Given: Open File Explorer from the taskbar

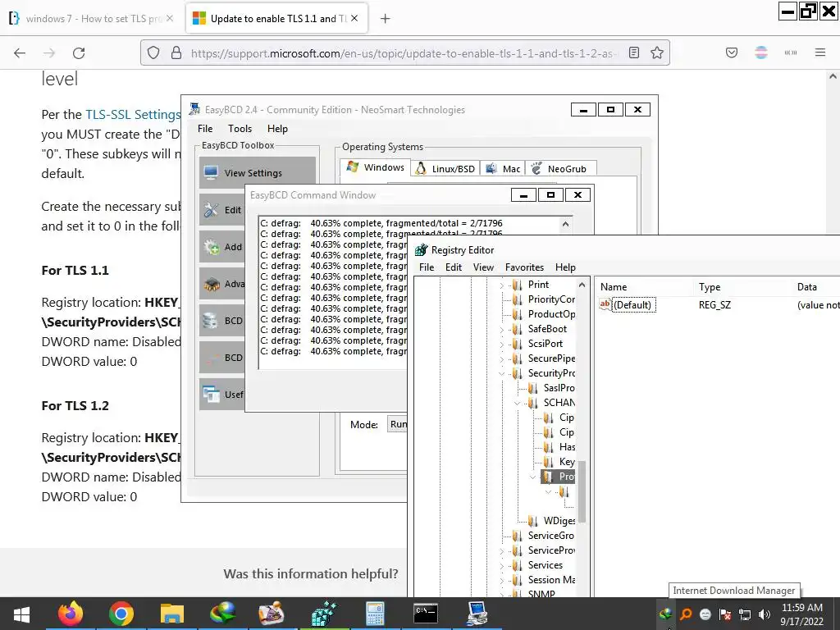Looking at the screenshot, I should pos(172,614).
